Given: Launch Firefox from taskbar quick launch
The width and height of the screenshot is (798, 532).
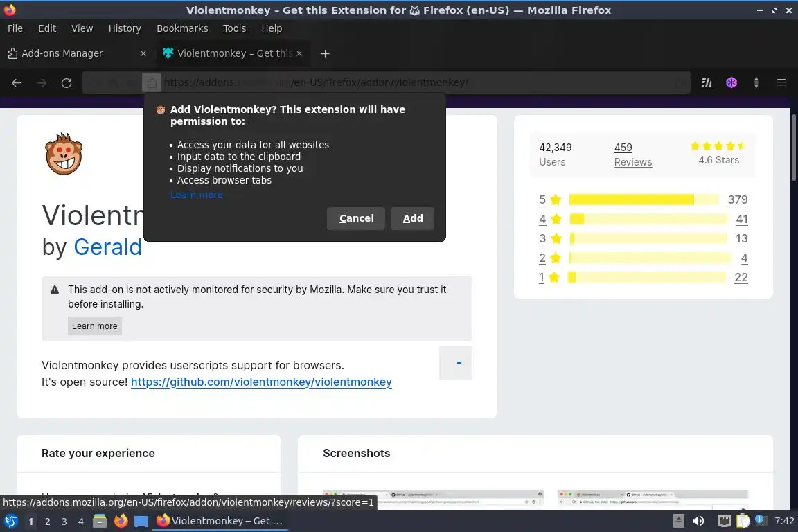Looking at the screenshot, I should (x=121, y=521).
